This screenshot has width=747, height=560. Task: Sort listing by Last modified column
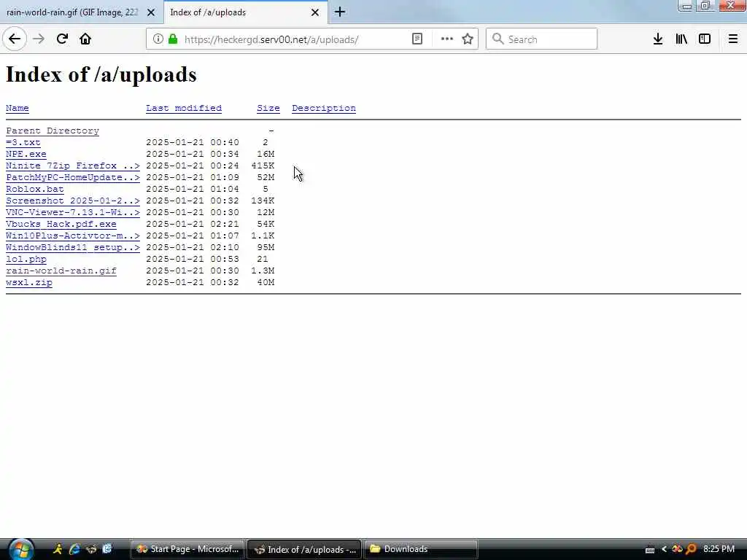pyautogui.click(x=184, y=108)
